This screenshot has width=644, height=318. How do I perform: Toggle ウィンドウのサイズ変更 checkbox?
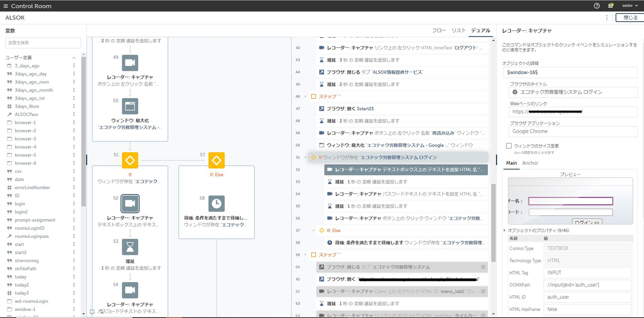(509, 146)
